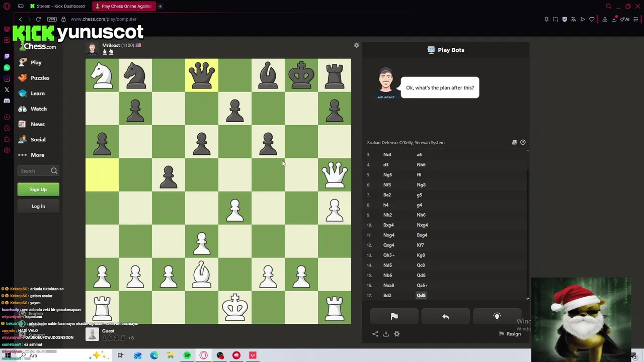Screen dimensions: 644x362
Task: Click the white king on e1
Action: coord(235,308)
